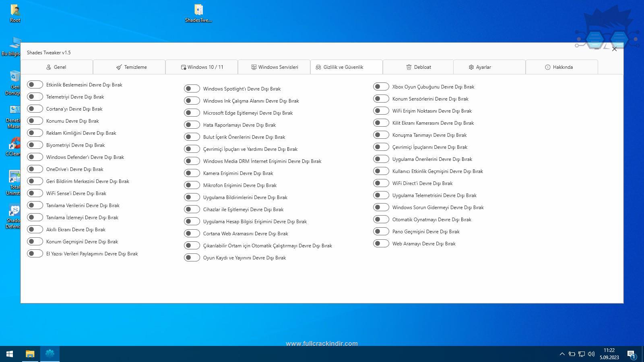644x362 pixels.
Task: Toggle Çıkarılabilir Ortam Otomatik Çalıştırmayı switch
Action: click(x=192, y=245)
